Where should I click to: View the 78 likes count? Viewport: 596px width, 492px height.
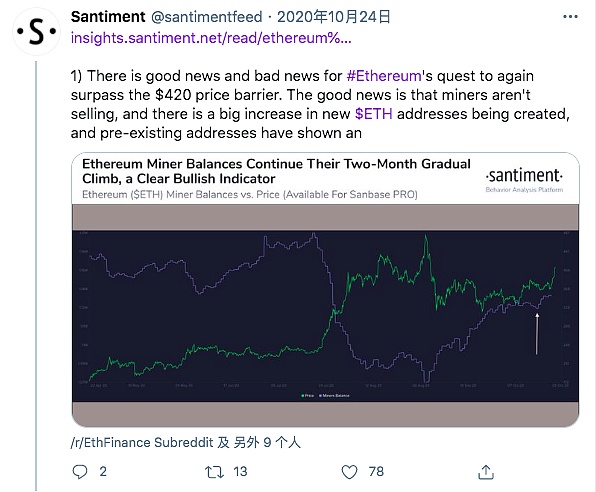point(376,472)
